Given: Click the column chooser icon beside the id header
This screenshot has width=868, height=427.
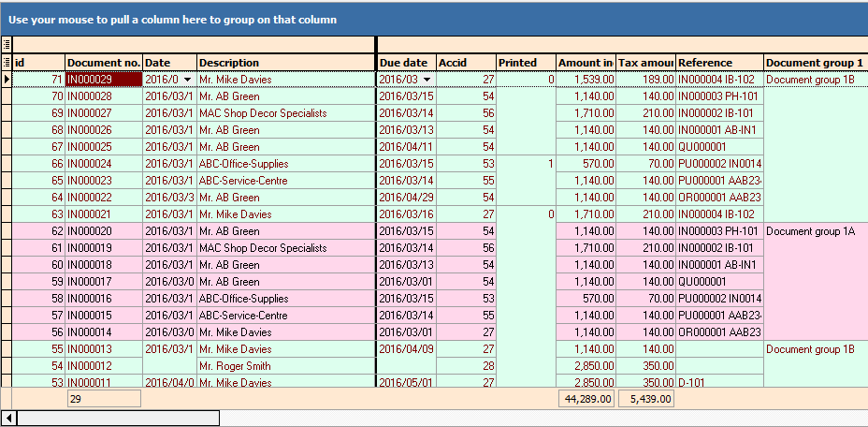Looking at the screenshot, I should pos(7,63).
